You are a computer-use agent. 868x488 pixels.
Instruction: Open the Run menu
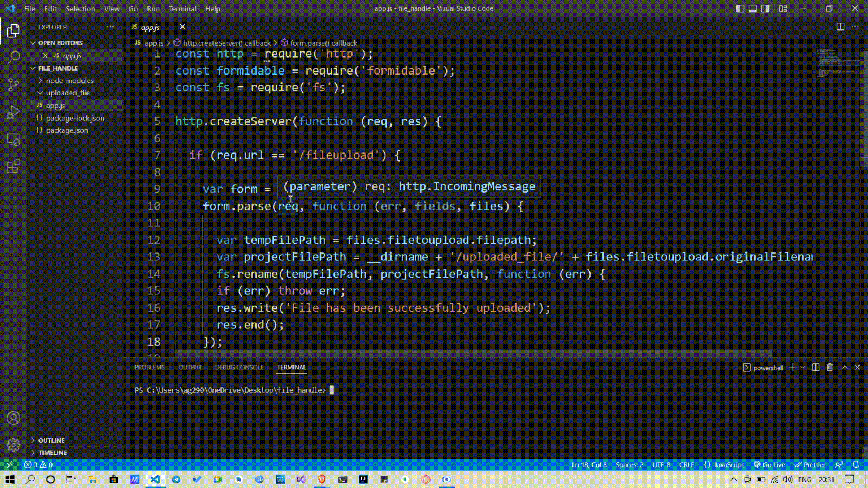(x=153, y=8)
